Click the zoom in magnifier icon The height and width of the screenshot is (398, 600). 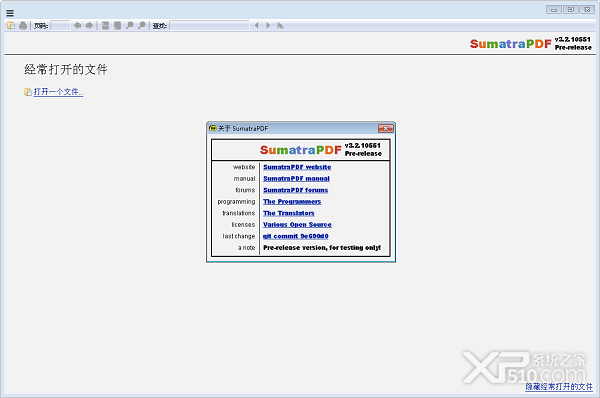click(142, 26)
